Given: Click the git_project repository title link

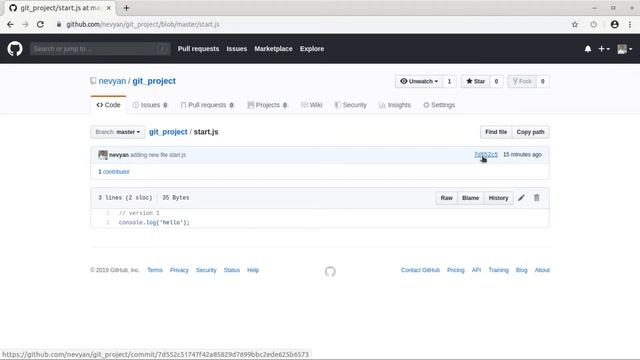Looking at the screenshot, I should (x=154, y=81).
